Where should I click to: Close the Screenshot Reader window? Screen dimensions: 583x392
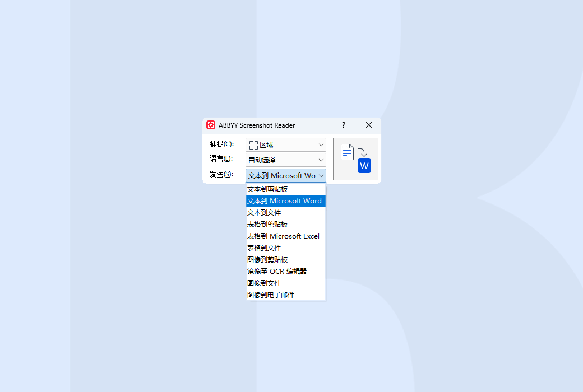(368, 125)
